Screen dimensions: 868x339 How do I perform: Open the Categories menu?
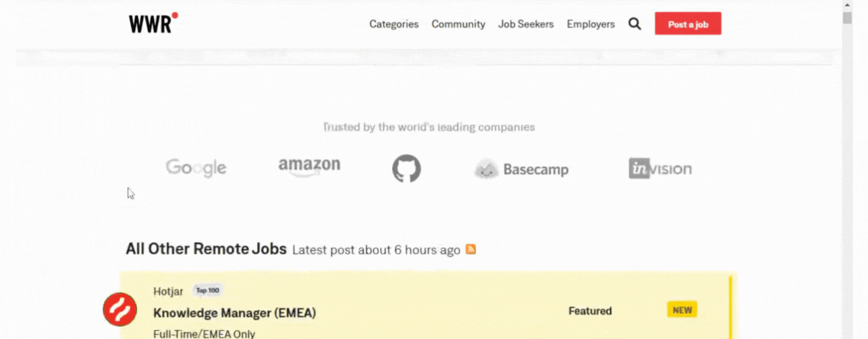tap(394, 24)
